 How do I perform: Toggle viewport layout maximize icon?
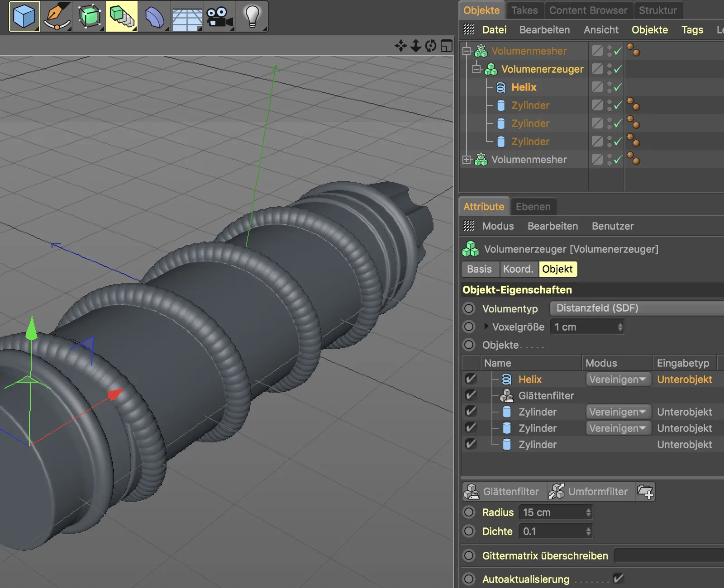click(x=447, y=46)
